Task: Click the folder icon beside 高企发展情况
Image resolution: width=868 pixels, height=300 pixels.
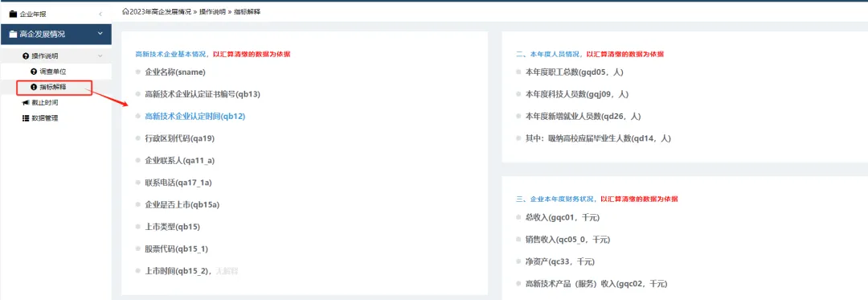Action: tap(14, 35)
